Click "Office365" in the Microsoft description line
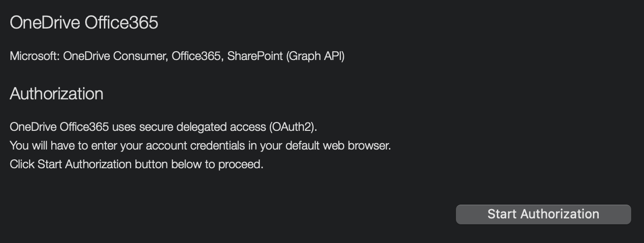This screenshot has width=644, height=243. click(196, 56)
